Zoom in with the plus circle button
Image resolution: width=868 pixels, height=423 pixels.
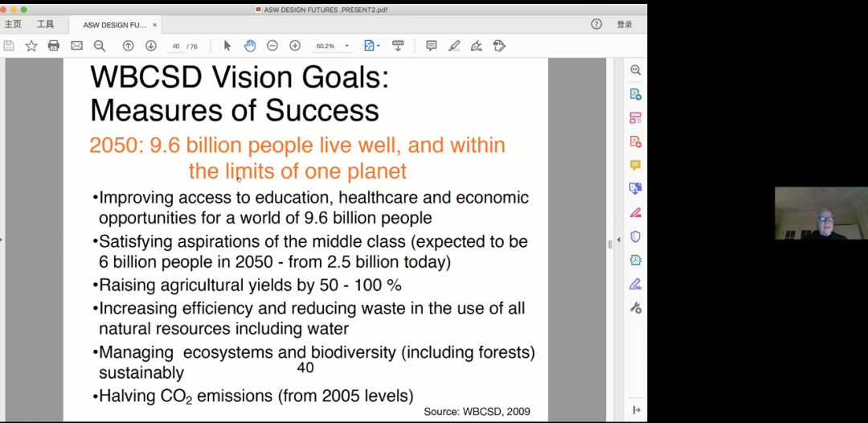click(x=295, y=46)
